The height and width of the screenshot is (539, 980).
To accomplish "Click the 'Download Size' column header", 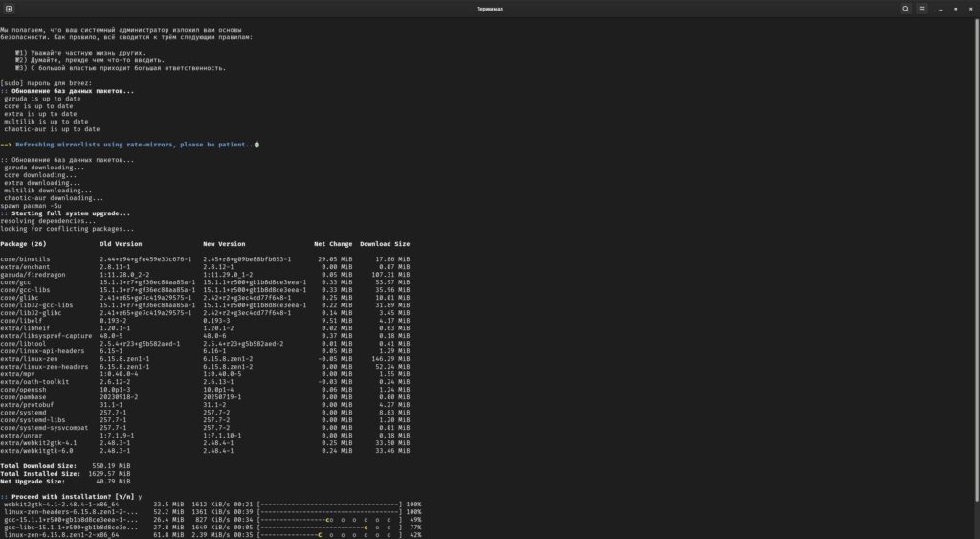I will point(385,244).
